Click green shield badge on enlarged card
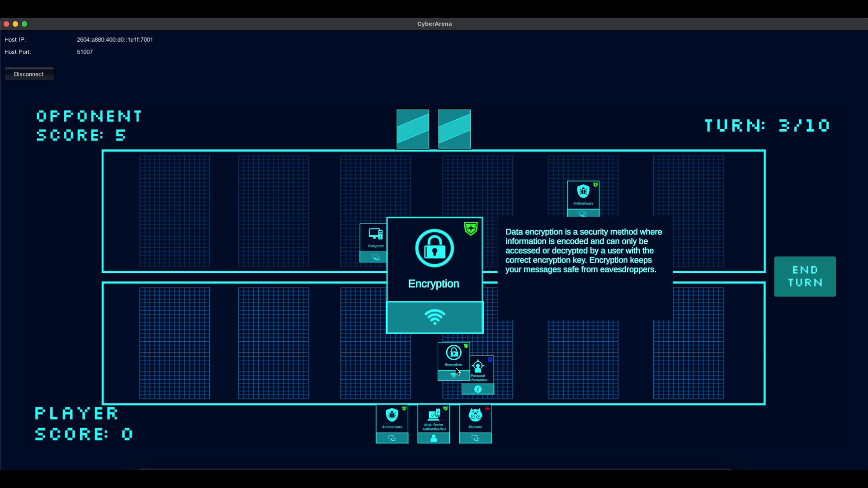 pos(471,229)
